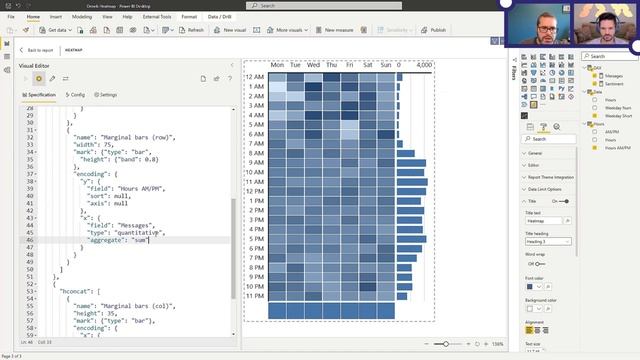Check the Messages field checkbox

[594, 76]
